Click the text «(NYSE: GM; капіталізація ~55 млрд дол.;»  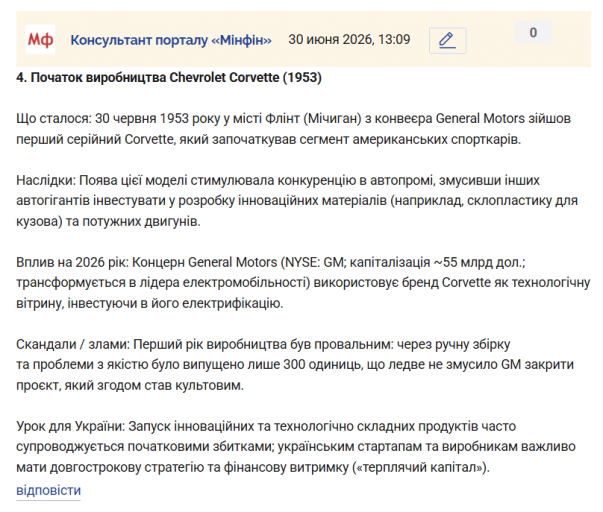click(403, 262)
